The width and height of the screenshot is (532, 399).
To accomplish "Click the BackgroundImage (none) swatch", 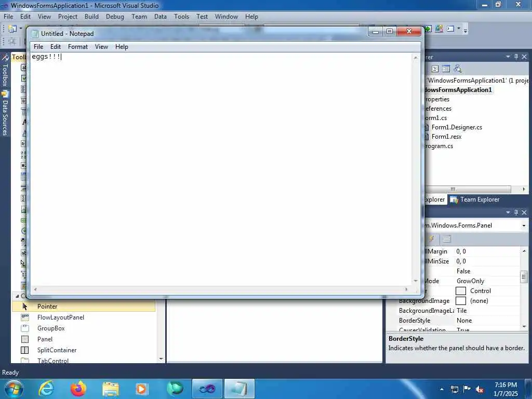I will point(460,301).
